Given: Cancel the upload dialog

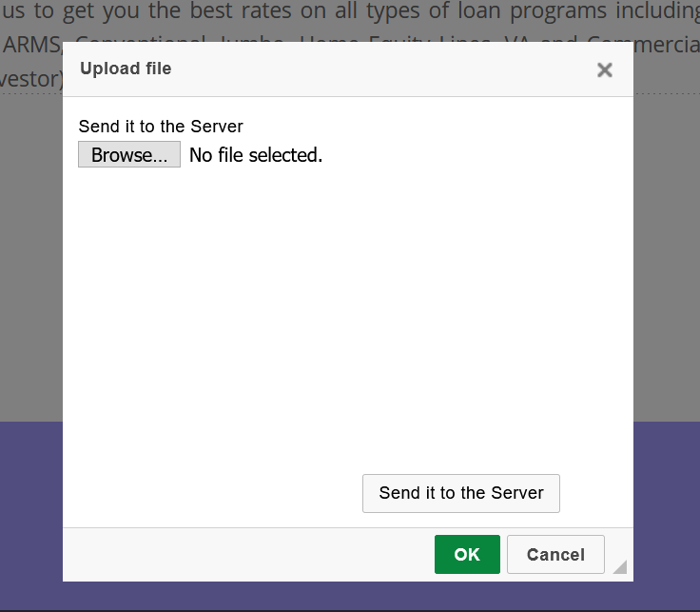Looking at the screenshot, I should coord(555,555).
